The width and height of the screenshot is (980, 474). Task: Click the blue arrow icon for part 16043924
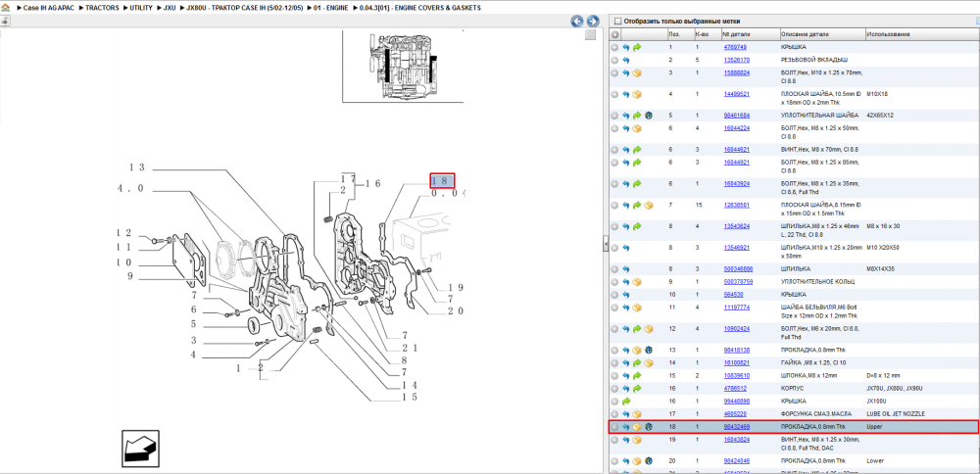coord(625,183)
